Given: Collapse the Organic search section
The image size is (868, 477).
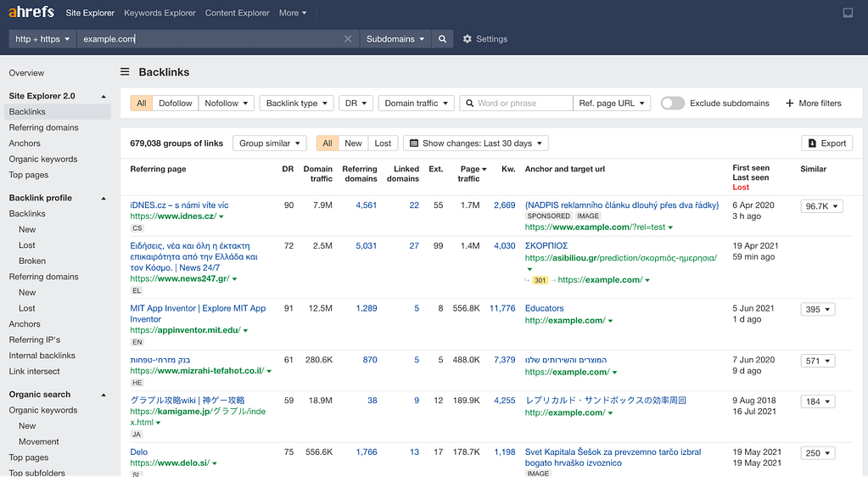Looking at the screenshot, I should point(104,395).
